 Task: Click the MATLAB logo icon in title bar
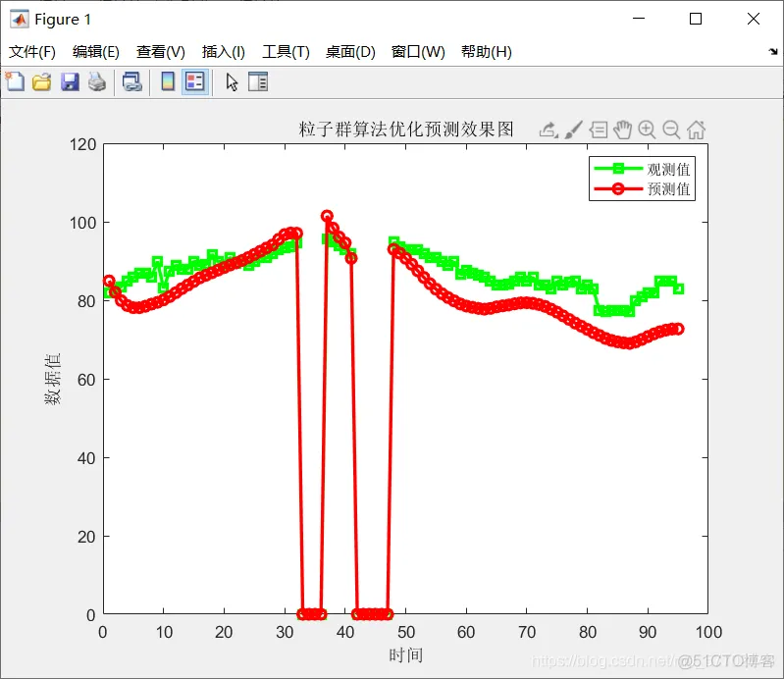(x=19, y=19)
